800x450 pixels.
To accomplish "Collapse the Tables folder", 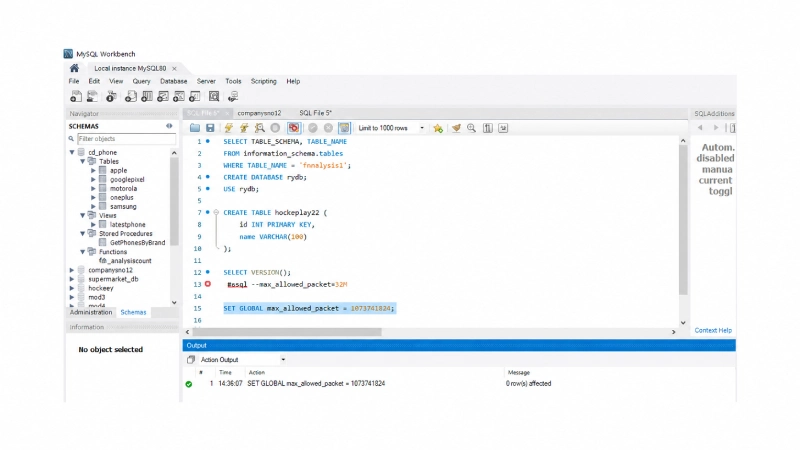I will pyautogui.click(x=83, y=161).
